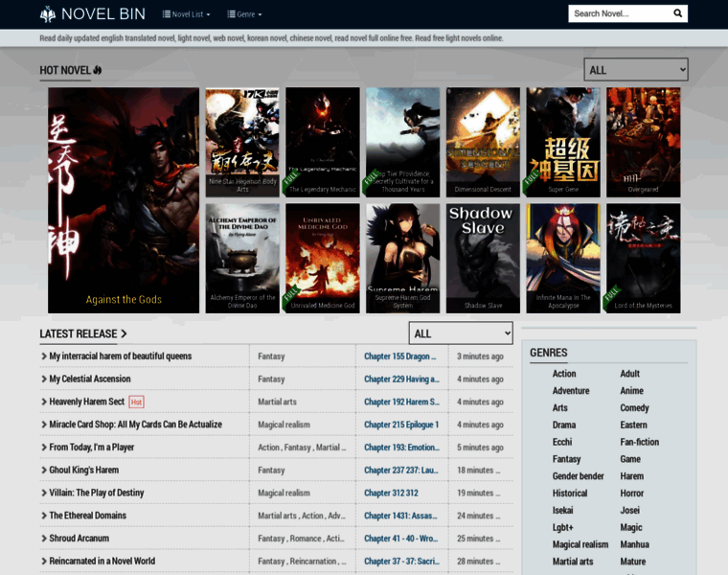Open the Novel List dropdown menu
This screenshot has width=728, height=575.
[x=186, y=14]
